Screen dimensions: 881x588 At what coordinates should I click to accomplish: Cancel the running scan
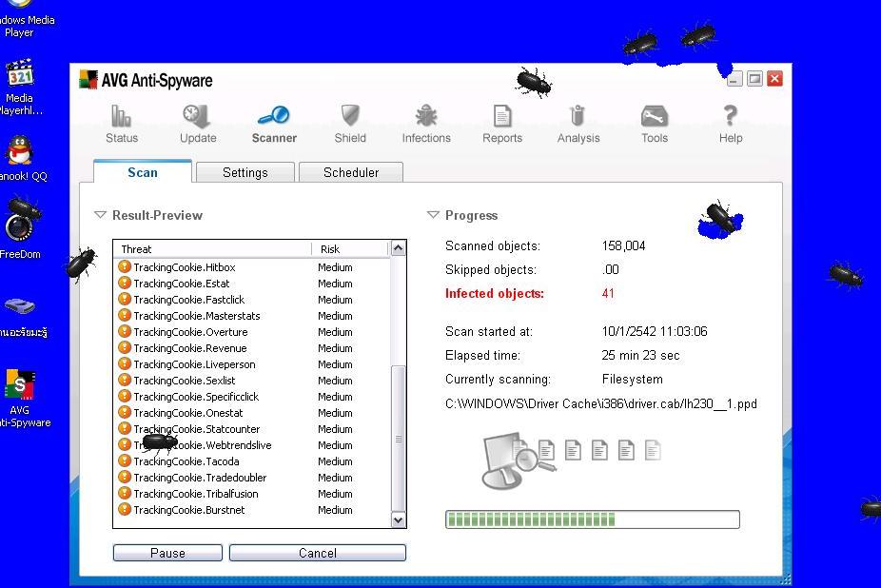pyautogui.click(x=318, y=553)
